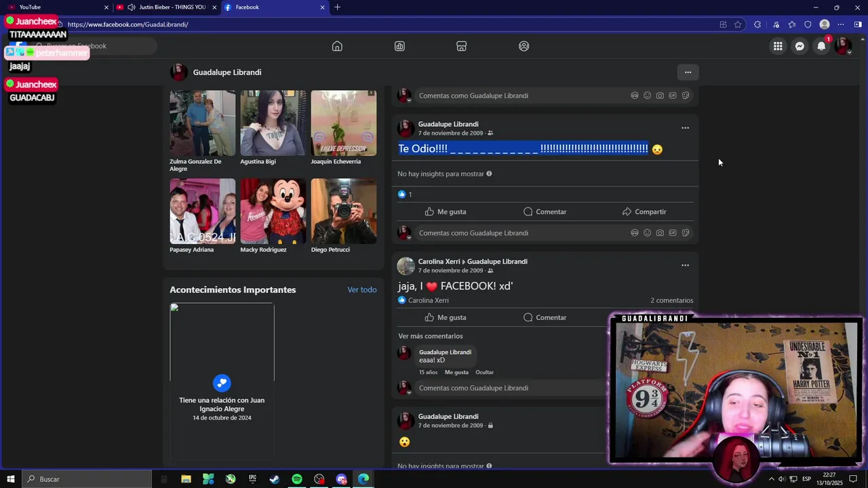Open the insights info icon on 'Te Odio' post

point(489,174)
